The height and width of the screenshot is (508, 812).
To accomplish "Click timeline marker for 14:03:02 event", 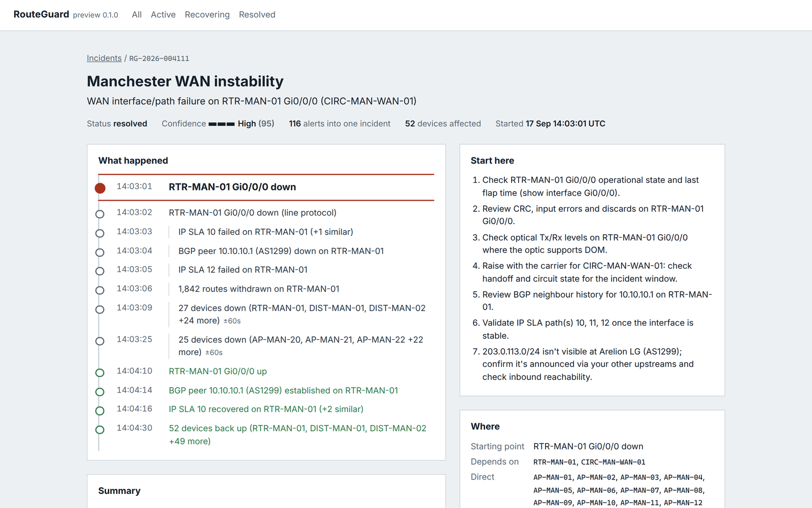I will pos(100,214).
